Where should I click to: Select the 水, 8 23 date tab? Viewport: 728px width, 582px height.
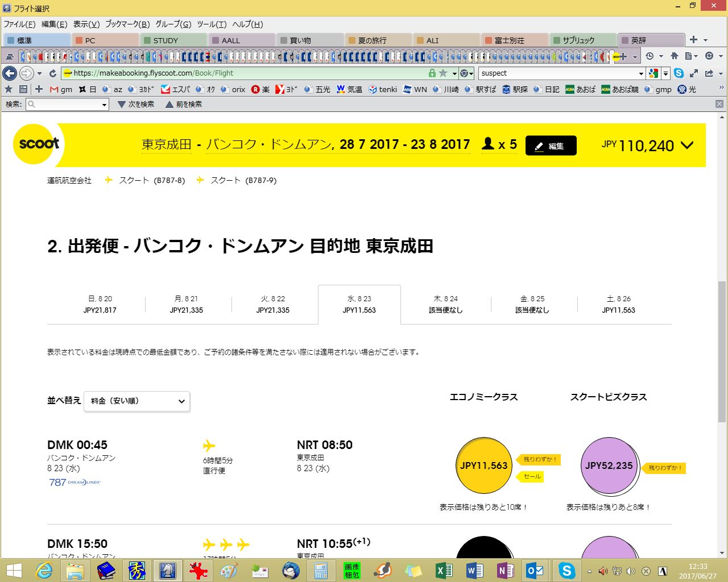pyautogui.click(x=359, y=305)
